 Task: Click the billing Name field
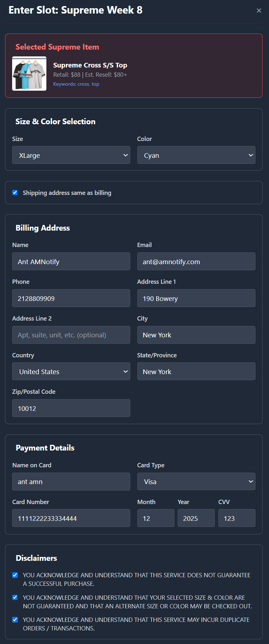click(71, 262)
